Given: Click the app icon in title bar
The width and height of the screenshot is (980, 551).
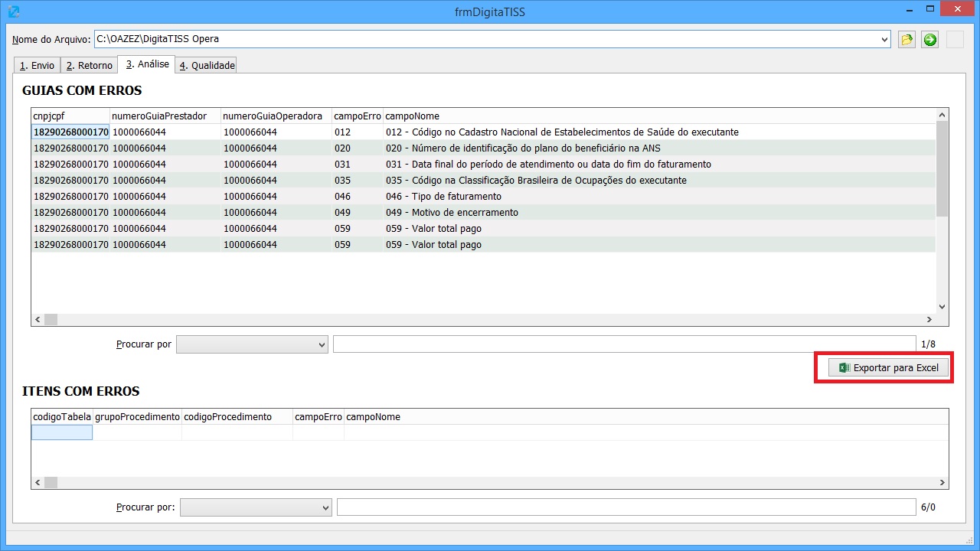Looking at the screenshot, I should pos(12,11).
